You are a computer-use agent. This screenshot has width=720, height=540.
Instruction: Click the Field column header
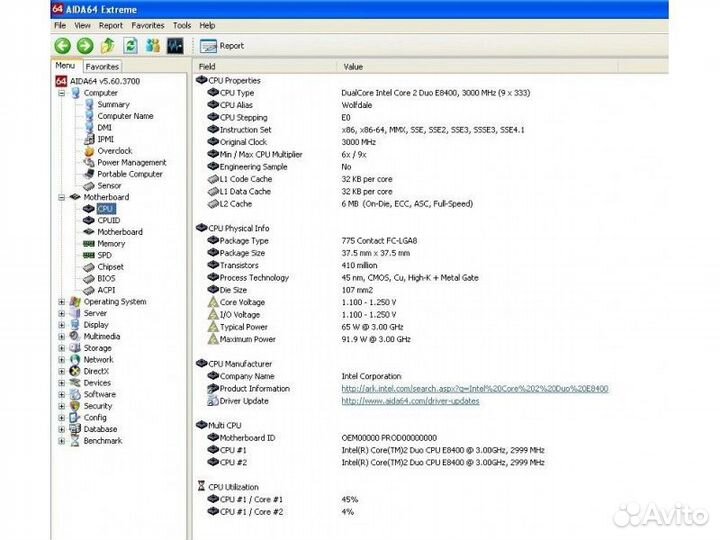pos(265,67)
